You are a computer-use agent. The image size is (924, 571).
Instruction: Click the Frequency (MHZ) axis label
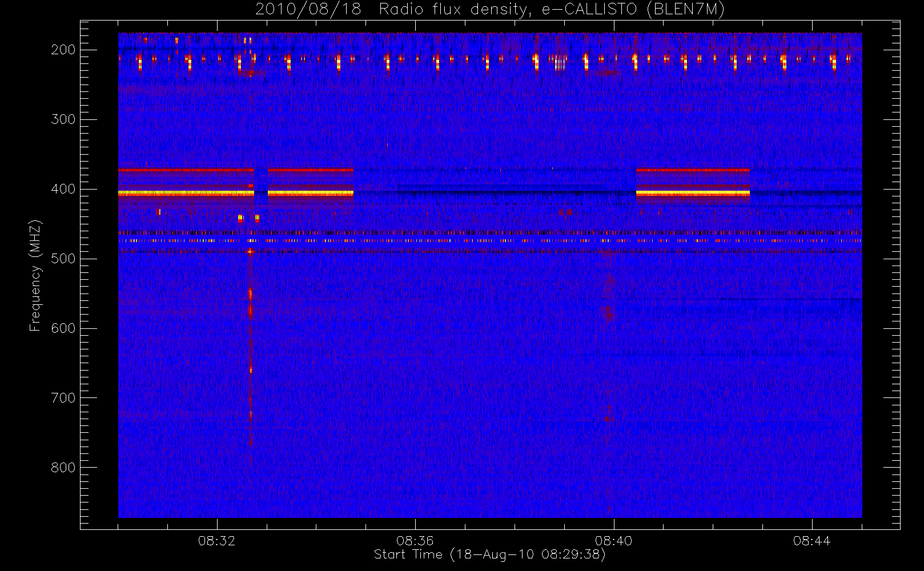tap(35, 275)
